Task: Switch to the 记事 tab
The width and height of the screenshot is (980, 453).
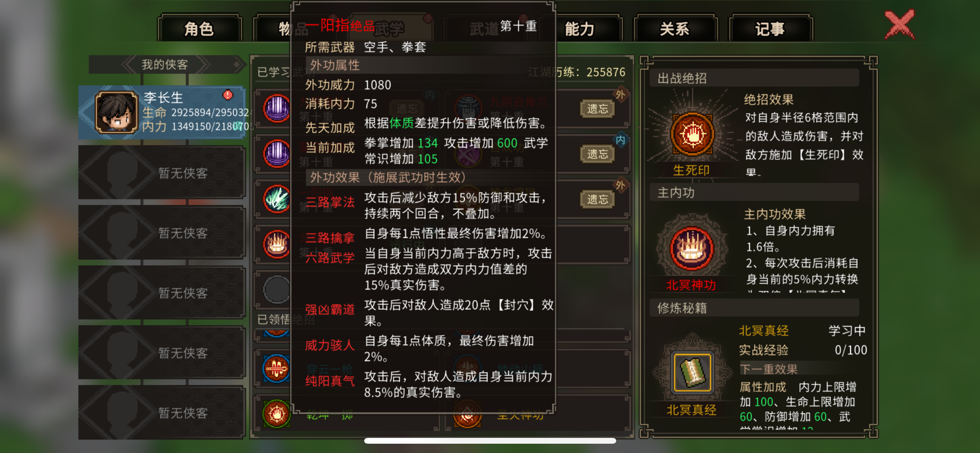Action: pyautogui.click(x=770, y=29)
